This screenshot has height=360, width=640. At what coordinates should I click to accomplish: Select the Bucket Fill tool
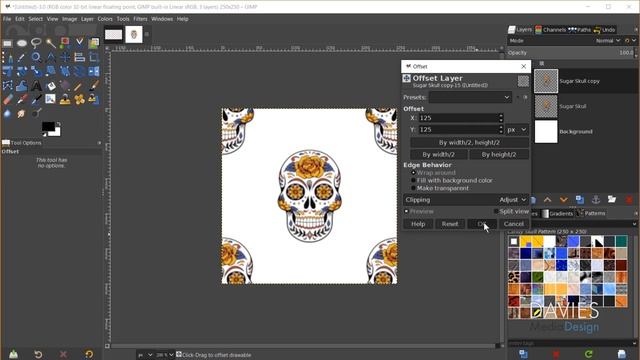tap(51, 86)
